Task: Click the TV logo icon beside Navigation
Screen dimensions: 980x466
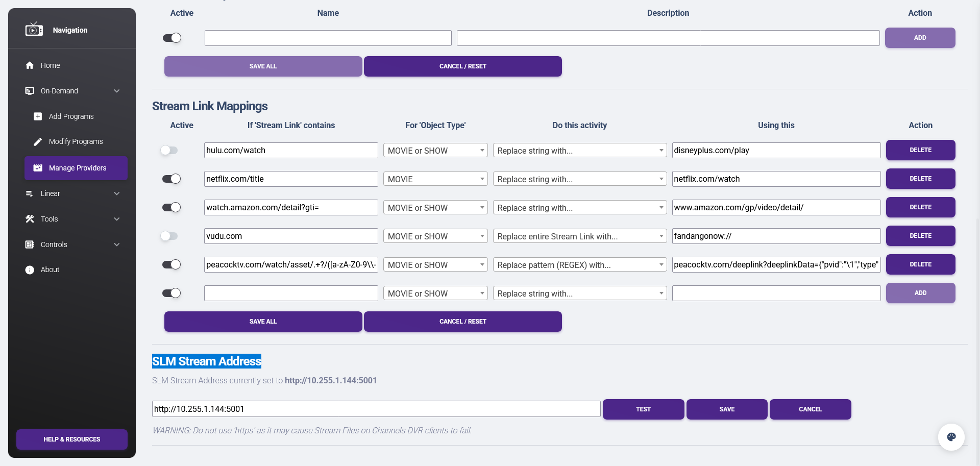Action: [x=34, y=30]
